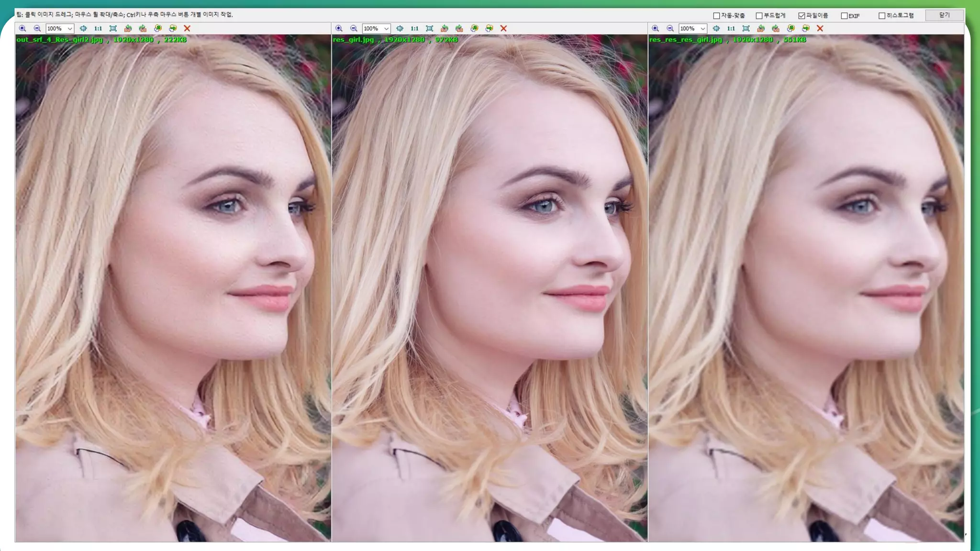The image size is (980, 551).
Task: Click fit-to-window icon in left pane
Action: (x=83, y=29)
